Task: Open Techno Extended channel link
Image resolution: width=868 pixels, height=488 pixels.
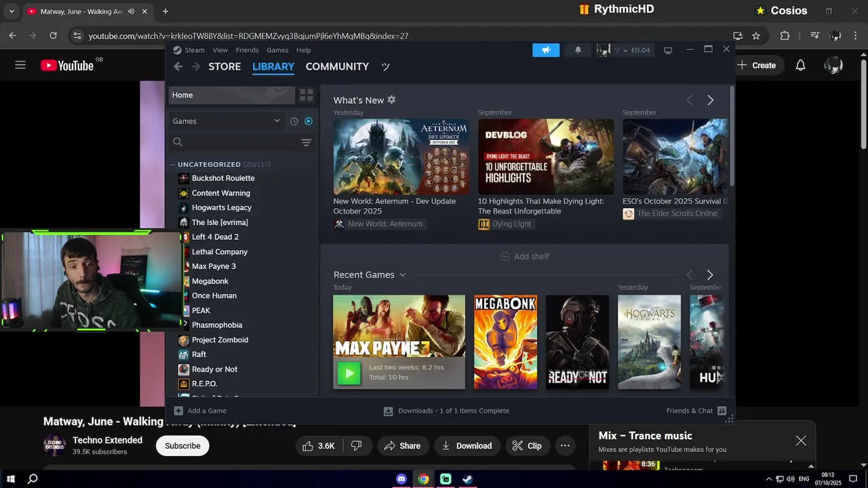Action: click(107, 440)
